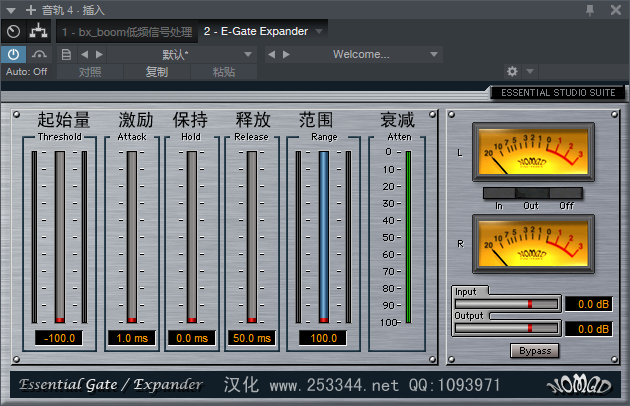This screenshot has width=630, height=406.
Task: Toggle the automation curve icon
Action: [39, 54]
